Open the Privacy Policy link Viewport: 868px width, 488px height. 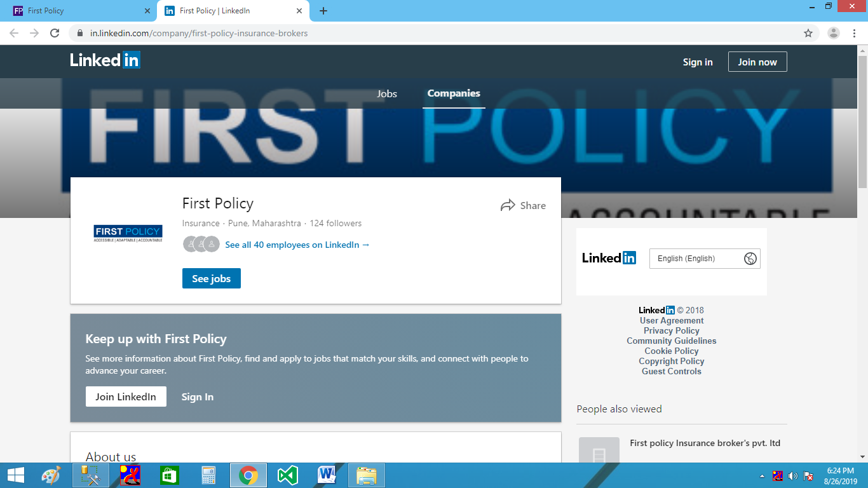point(672,330)
